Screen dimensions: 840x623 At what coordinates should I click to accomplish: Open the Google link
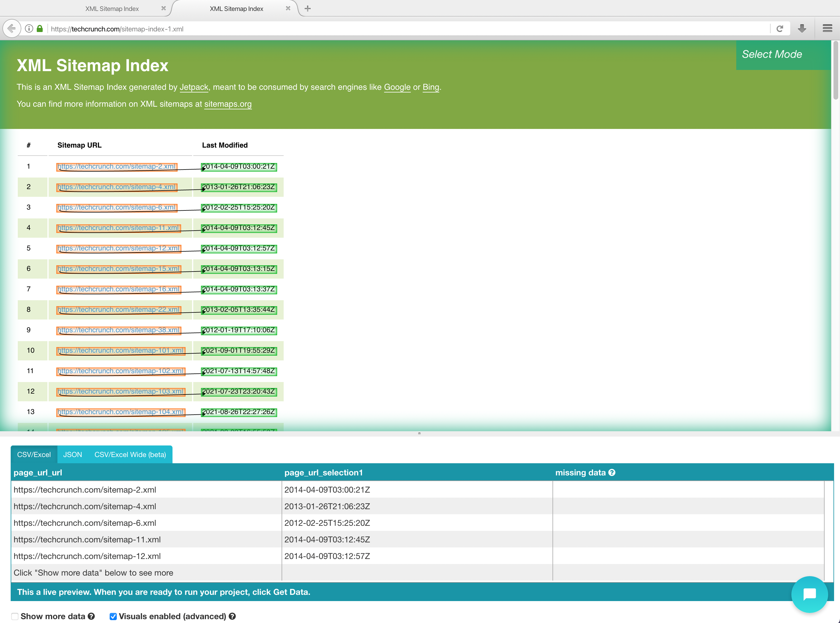pos(397,87)
